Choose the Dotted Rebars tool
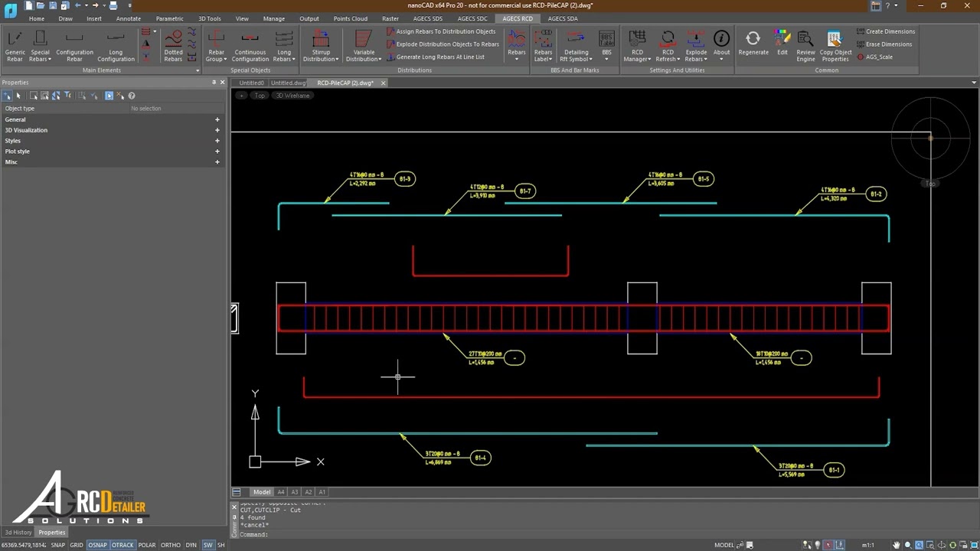Viewport: 980px width, 551px height. [x=173, y=47]
